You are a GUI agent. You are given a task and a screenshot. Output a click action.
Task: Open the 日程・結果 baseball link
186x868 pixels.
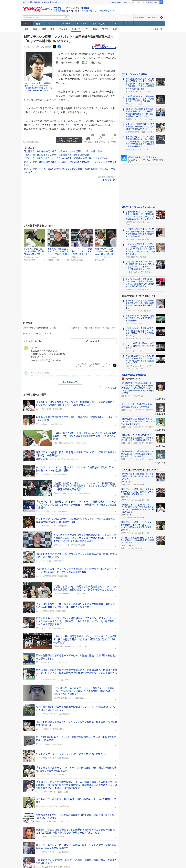coord(88,328)
